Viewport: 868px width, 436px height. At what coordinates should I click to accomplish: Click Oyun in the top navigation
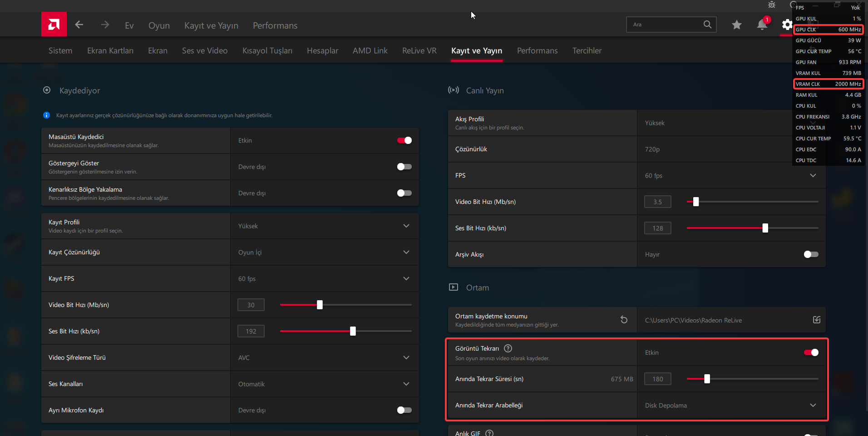point(159,26)
